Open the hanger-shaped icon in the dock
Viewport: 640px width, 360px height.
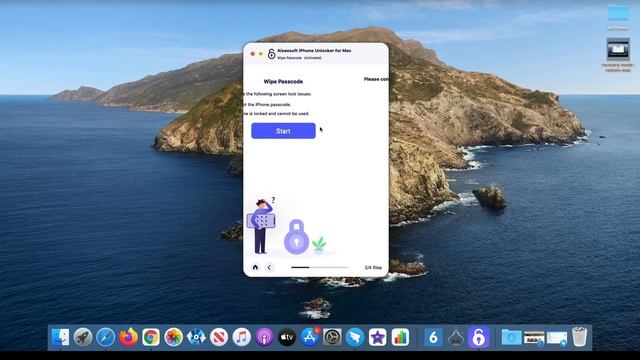point(456,337)
